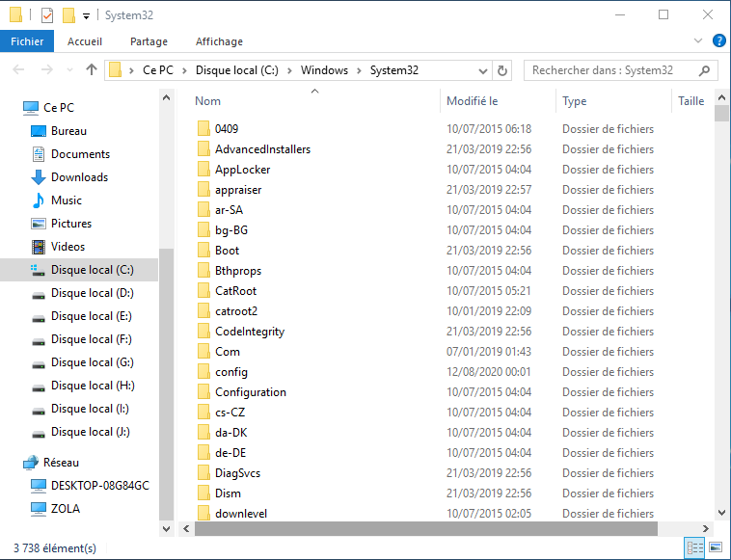Go back with the back arrow
731x560 pixels.
click(x=18, y=70)
